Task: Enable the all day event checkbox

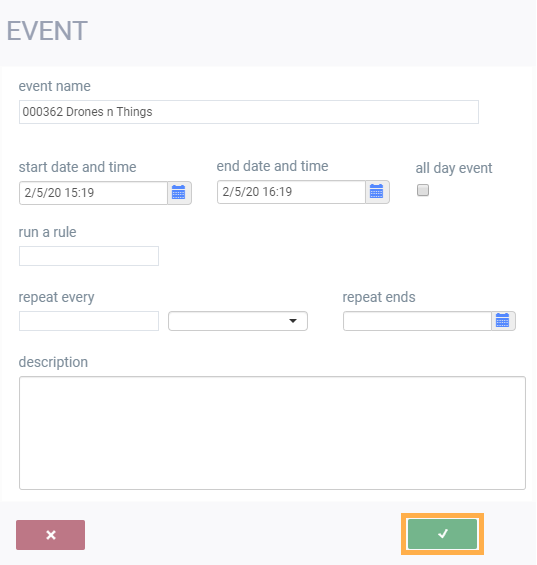Action: pyautogui.click(x=423, y=190)
